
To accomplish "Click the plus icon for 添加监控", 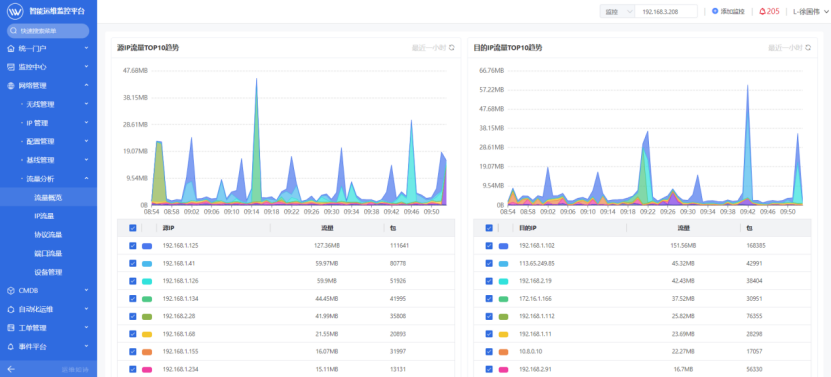I will click(715, 11).
